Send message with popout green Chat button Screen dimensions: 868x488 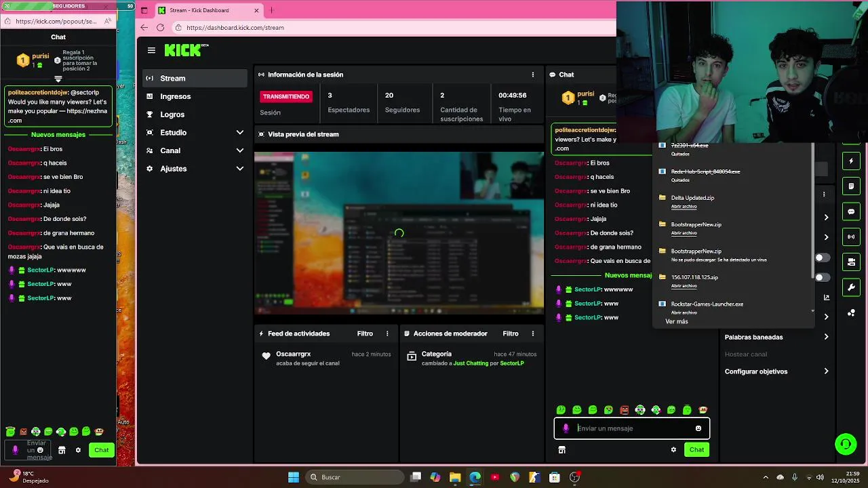tap(101, 450)
